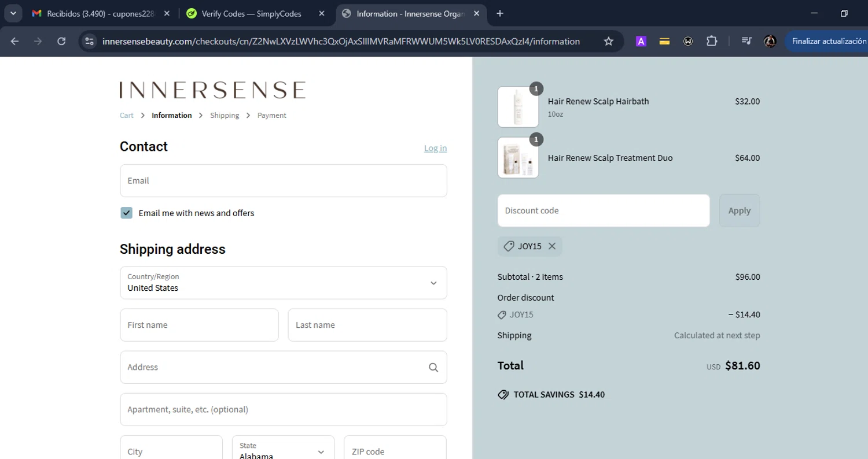Switch to the Gmail Recibidos tab

coord(101,13)
